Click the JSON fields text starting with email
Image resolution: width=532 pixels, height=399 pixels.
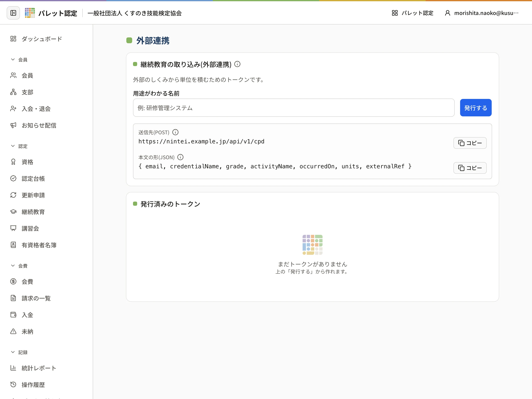[275, 166]
